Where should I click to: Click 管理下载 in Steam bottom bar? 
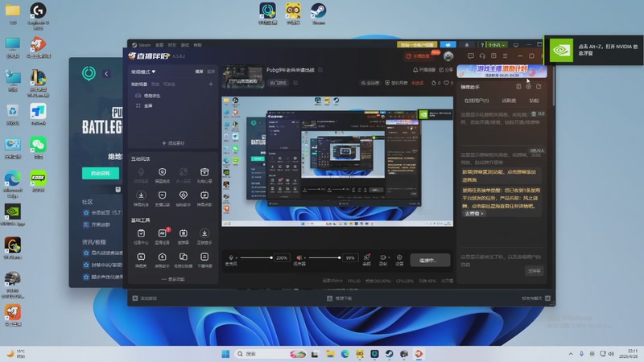pyautogui.click(x=340, y=298)
